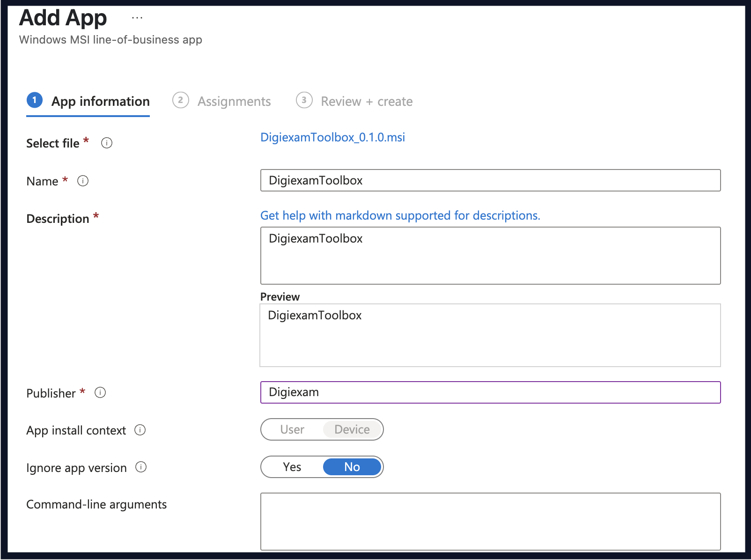Open the Publisher field help icon
751x560 pixels.
point(100,393)
